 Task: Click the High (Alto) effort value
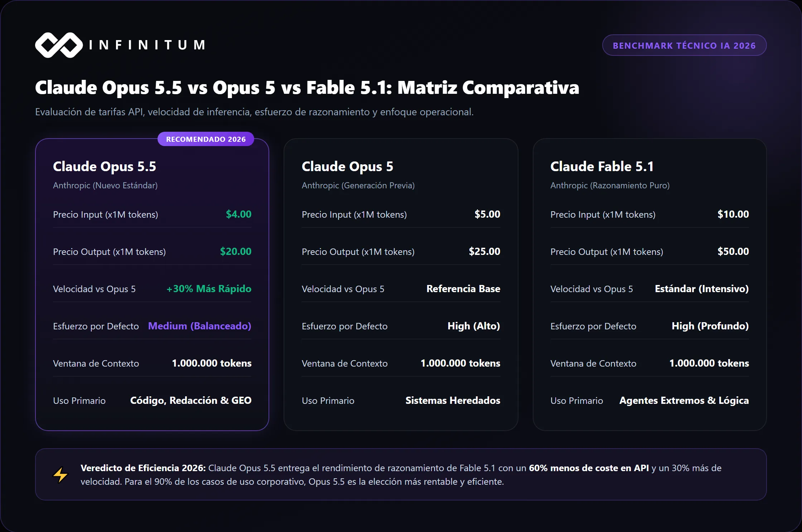coord(474,326)
